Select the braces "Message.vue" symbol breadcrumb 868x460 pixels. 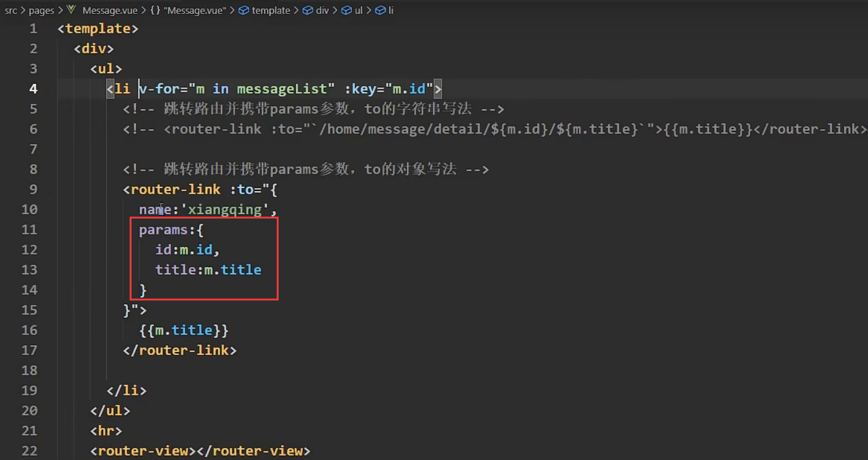tap(188, 11)
